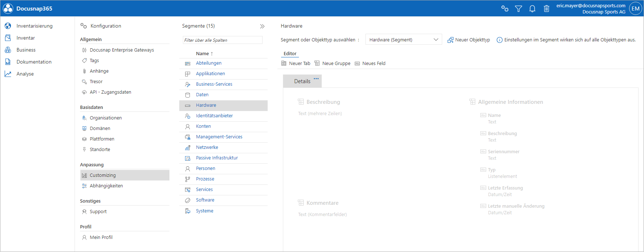644x252 pixels.
Task: Click the Filter über alle Spalten field
Action: [222, 40]
